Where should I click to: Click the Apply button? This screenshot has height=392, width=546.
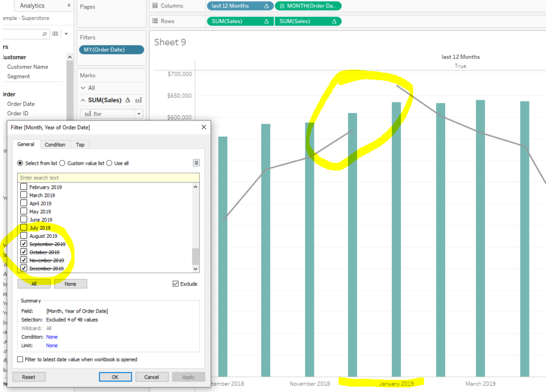pyautogui.click(x=188, y=377)
